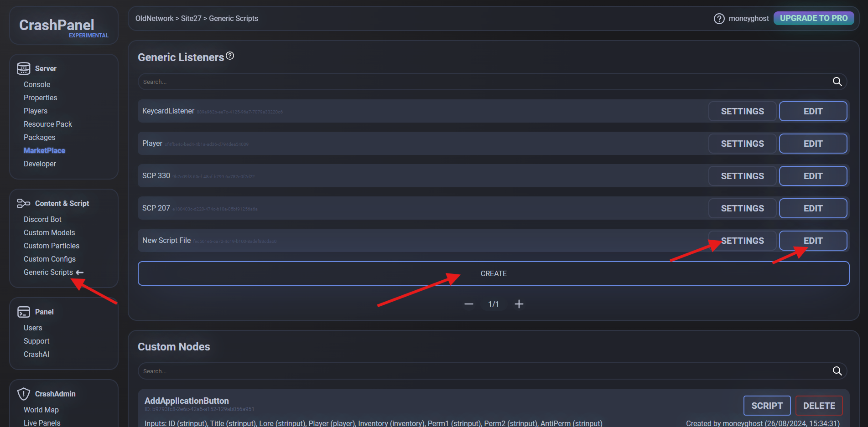
Task: Click the Generic Listeners search field
Action: (483, 82)
